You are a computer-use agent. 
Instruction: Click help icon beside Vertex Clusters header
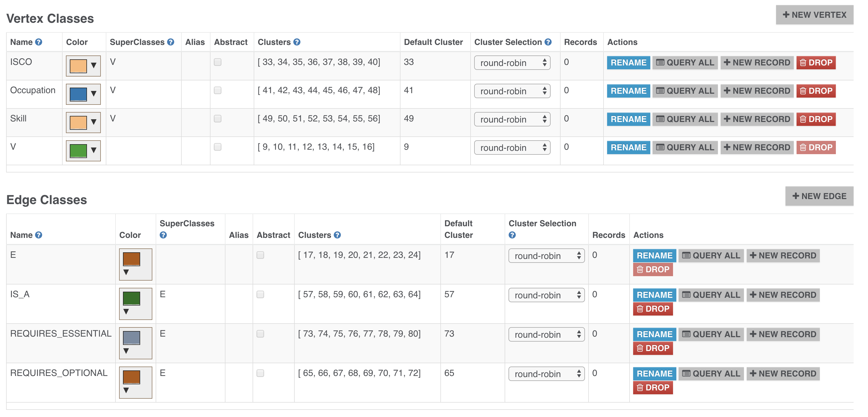coord(297,42)
